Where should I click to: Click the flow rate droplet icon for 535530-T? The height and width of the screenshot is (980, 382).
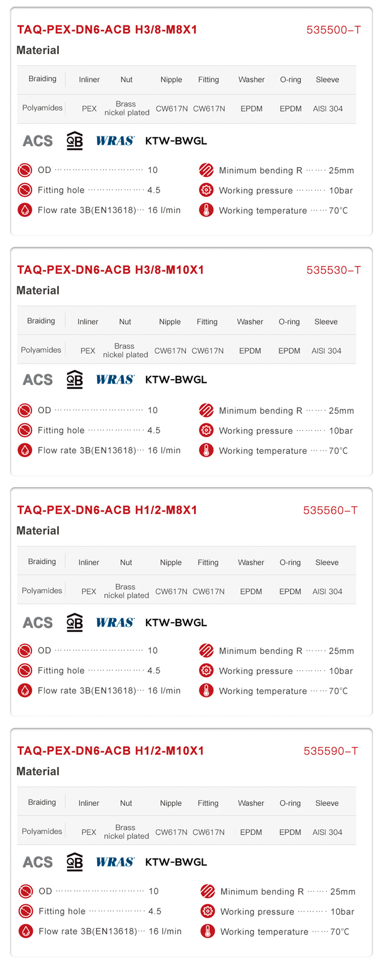click(x=25, y=450)
